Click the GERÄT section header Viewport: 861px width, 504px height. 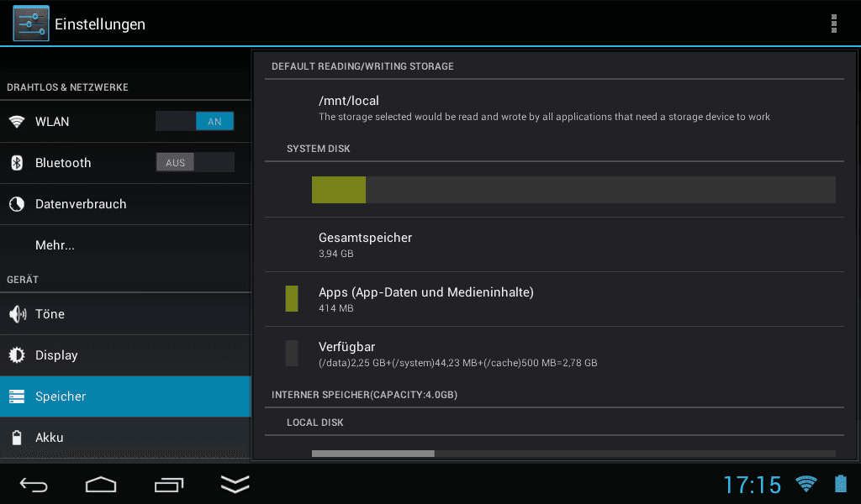coord(23,279)
